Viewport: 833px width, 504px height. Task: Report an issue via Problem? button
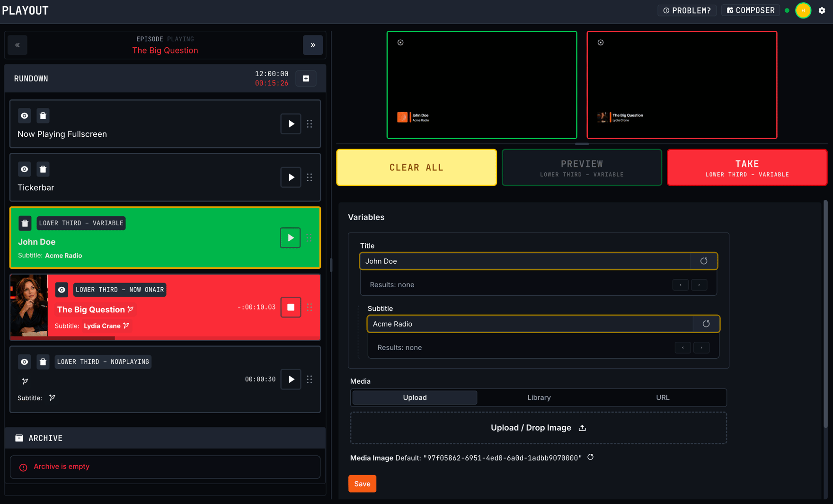pos(687,10)
